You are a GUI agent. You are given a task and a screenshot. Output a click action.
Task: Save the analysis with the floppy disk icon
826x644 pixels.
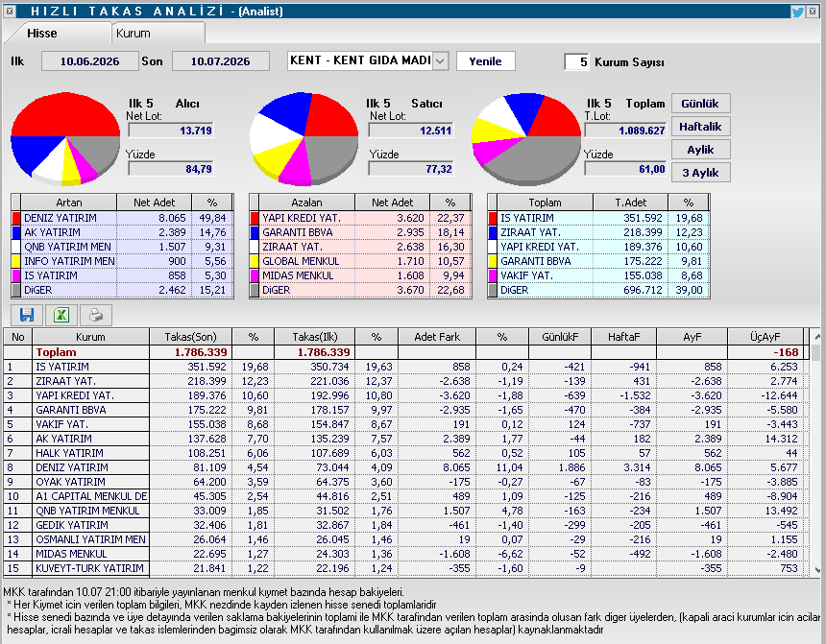pos(27,315)
